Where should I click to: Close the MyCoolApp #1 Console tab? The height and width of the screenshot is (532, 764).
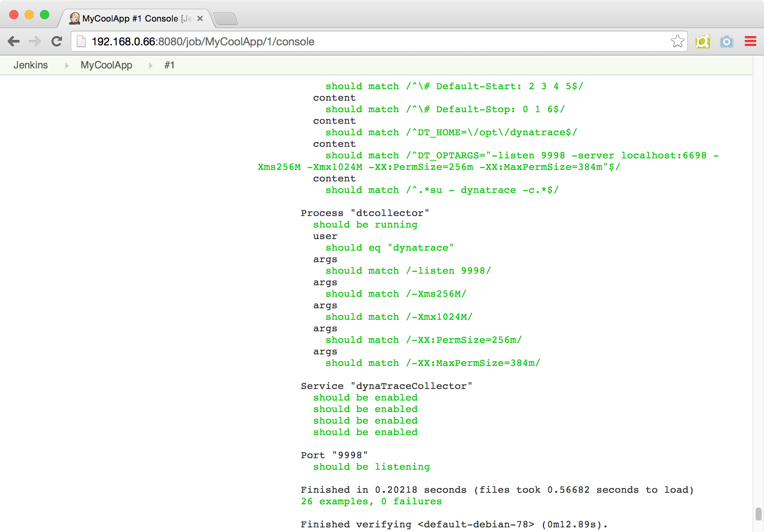[x=200, y=18]
